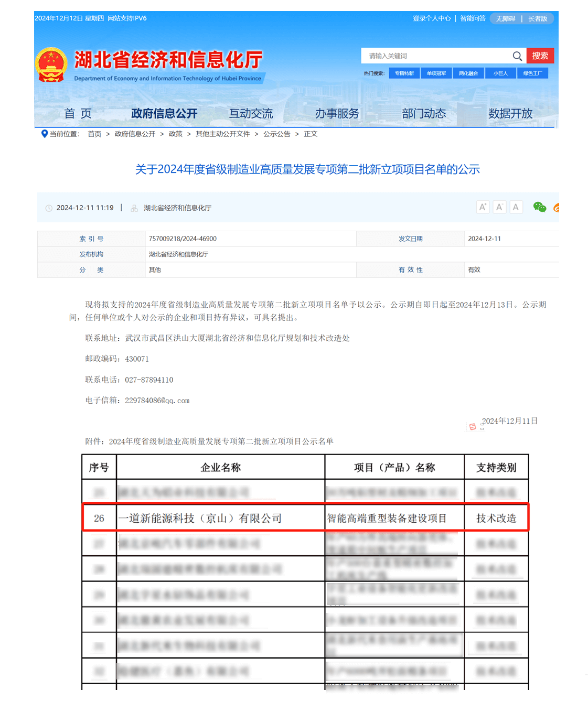Select the search magnifier icon
Screen dimensions: 588x712
[x=518, y=56]
